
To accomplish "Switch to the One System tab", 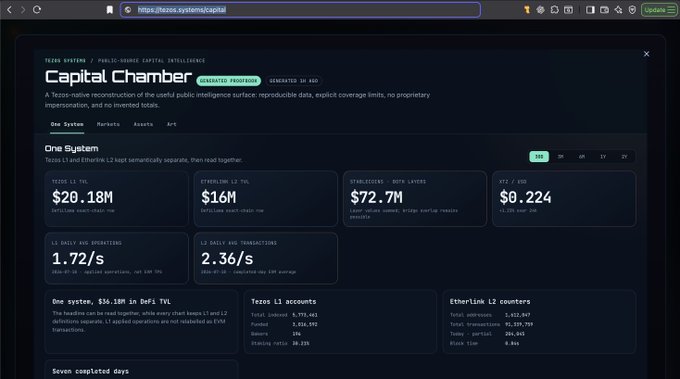I will click(x=67, y=124).
